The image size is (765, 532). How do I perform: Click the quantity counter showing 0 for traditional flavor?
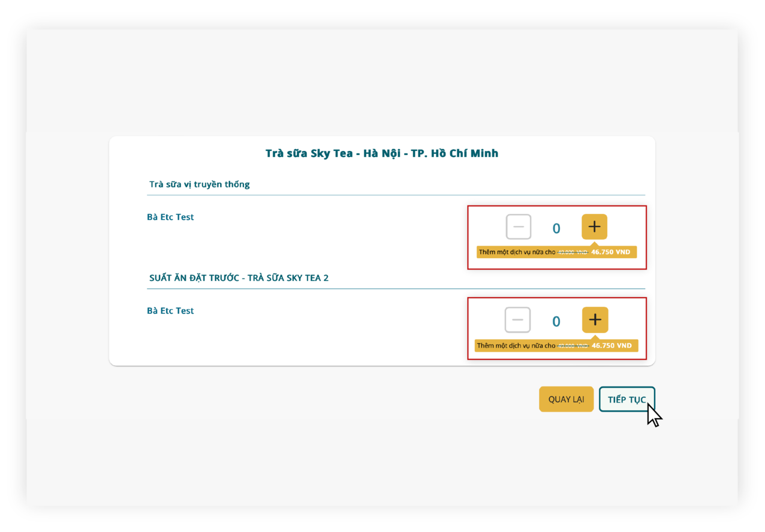[x=556, y=226]
